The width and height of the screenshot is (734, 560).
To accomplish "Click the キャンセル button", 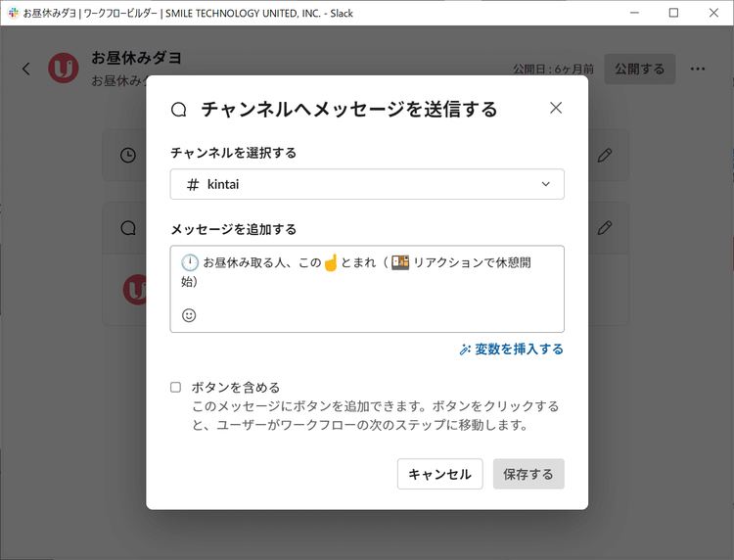I will 439,474.
